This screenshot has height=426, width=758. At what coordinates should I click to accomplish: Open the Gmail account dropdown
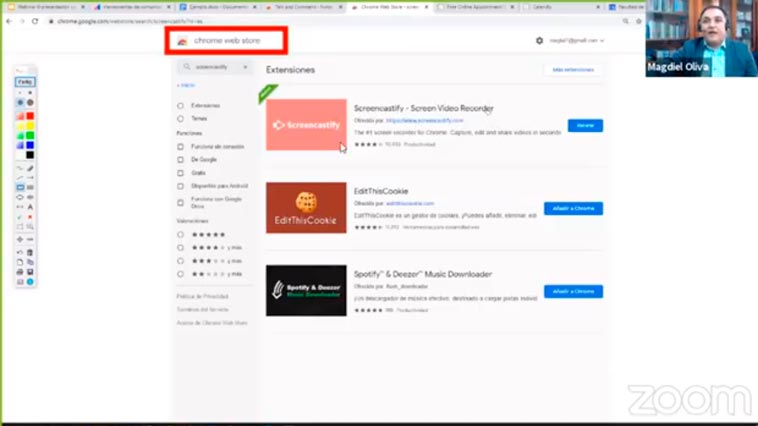(577, 41)
